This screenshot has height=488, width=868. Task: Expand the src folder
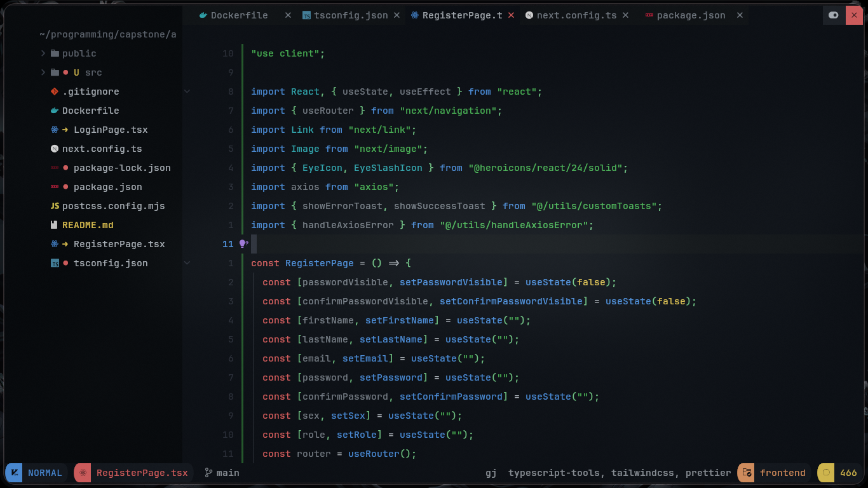pos(43,72)
